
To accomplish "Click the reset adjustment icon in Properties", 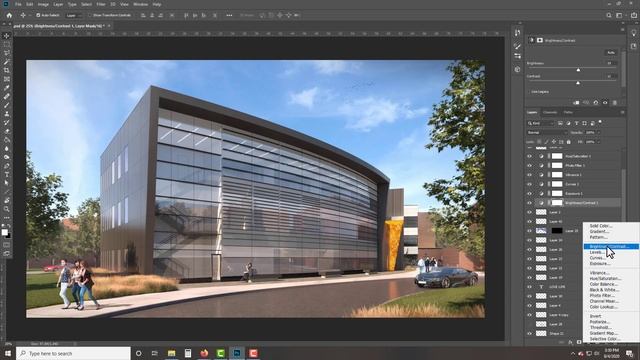I will (x=596, y=102).
